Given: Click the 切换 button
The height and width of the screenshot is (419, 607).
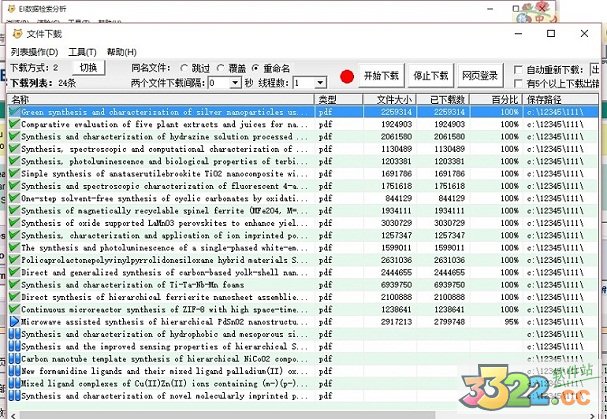Looking at the screenshot, I should (x=89, y=68).
